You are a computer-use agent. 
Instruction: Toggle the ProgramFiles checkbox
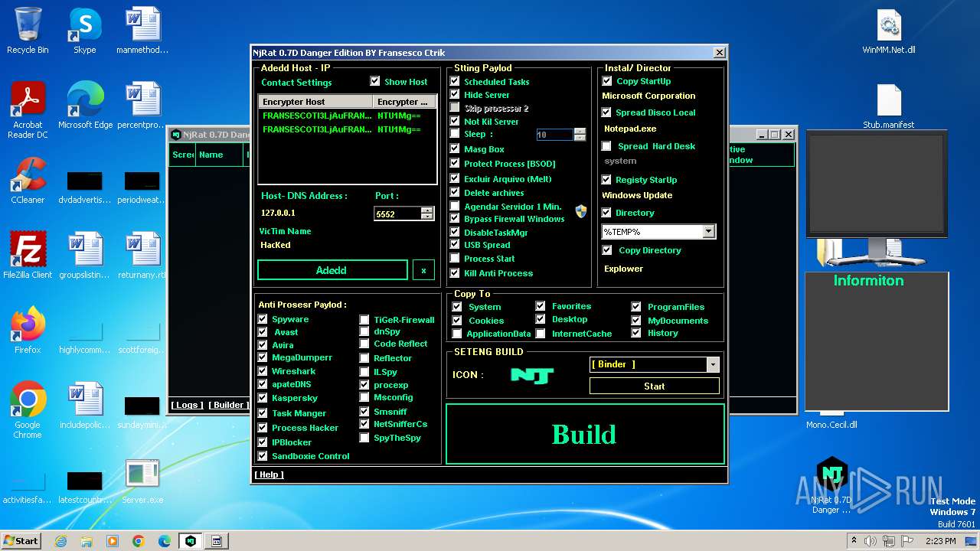[x=636, y=307]
